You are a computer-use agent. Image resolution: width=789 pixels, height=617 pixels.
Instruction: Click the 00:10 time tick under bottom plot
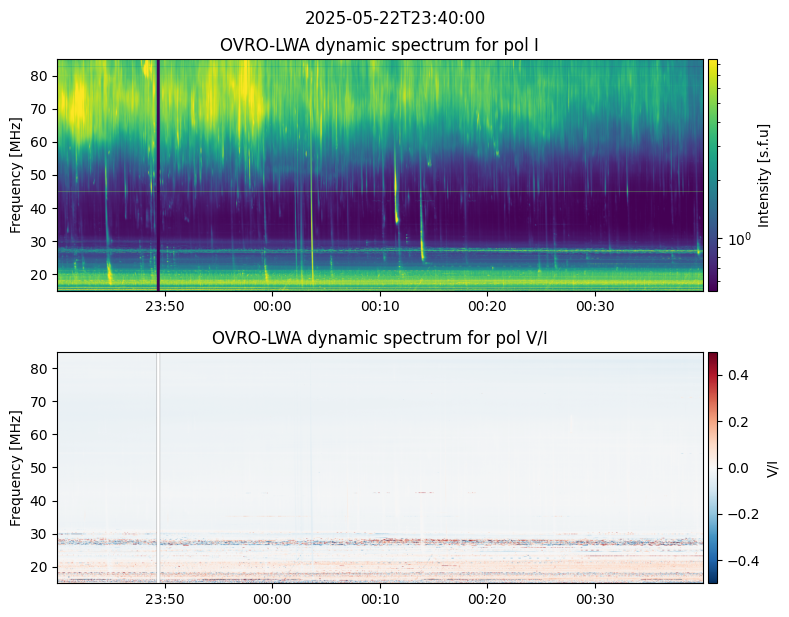(380, 599)
